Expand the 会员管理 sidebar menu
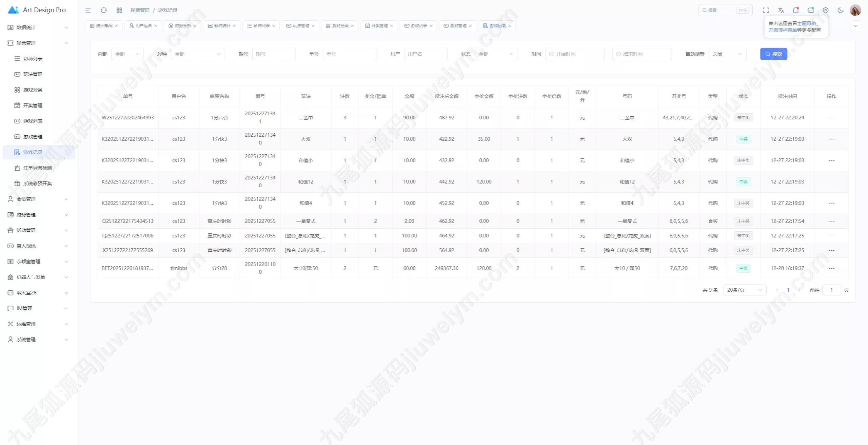 pyautogui.click(x=37, y=199)
